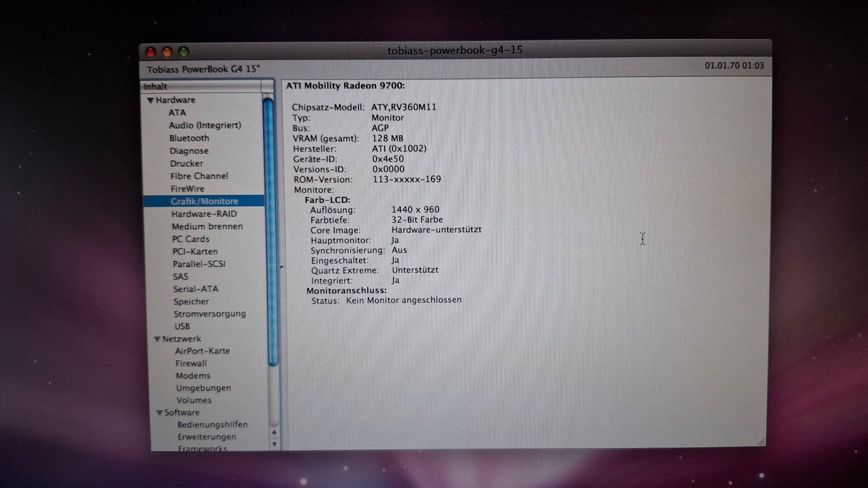The width and height of the screenshot is (868, 488).
Task: Select ATA in the hardware list
Action: pyautogui.click(x=177, y=112)
